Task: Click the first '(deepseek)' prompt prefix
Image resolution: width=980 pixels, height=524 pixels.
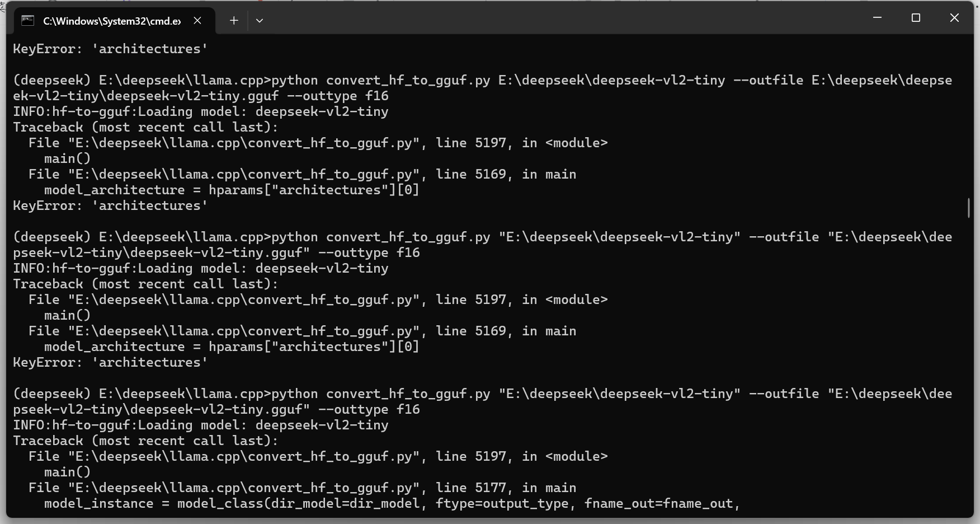Action: click(x=51, y=80)
